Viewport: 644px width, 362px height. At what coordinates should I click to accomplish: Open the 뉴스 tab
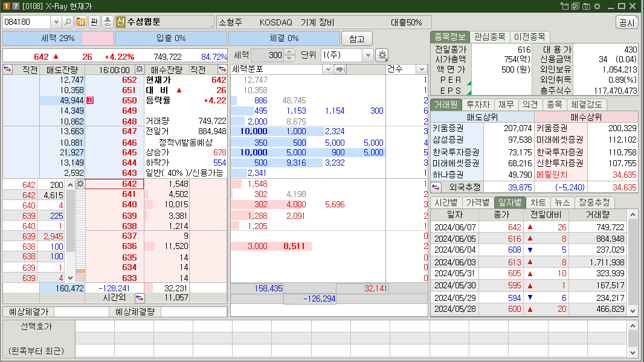pos(562,202)
